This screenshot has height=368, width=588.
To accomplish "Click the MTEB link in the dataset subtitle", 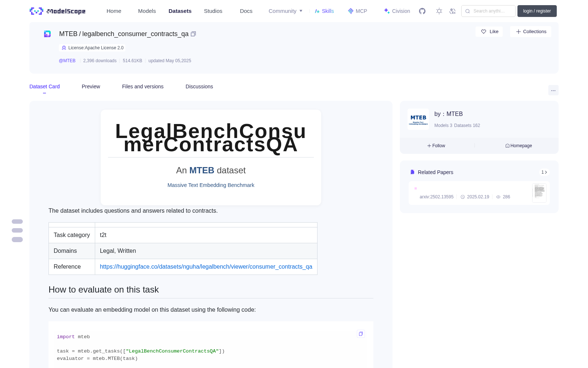I will point(202,170).
